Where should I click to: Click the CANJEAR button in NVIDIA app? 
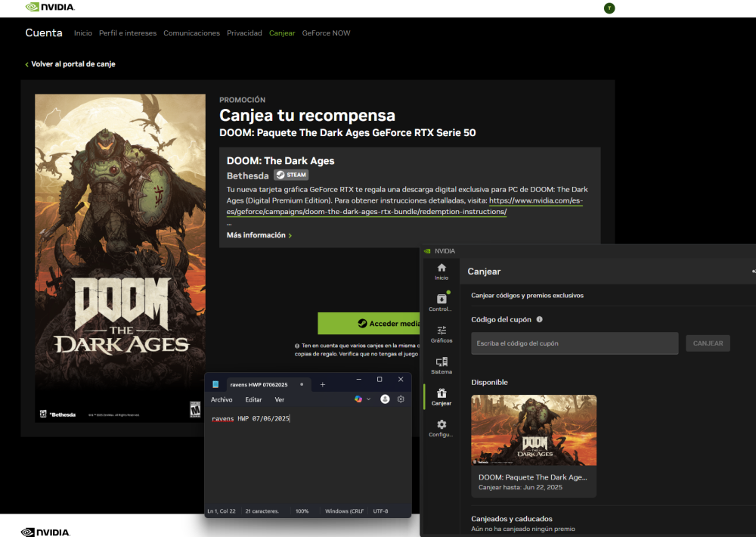coord(708,343)
